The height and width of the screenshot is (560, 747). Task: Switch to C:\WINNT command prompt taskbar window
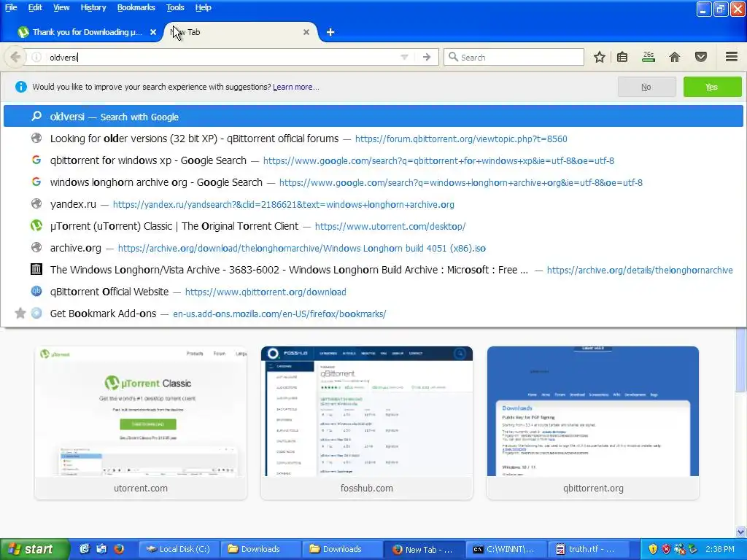click(506, 549)
